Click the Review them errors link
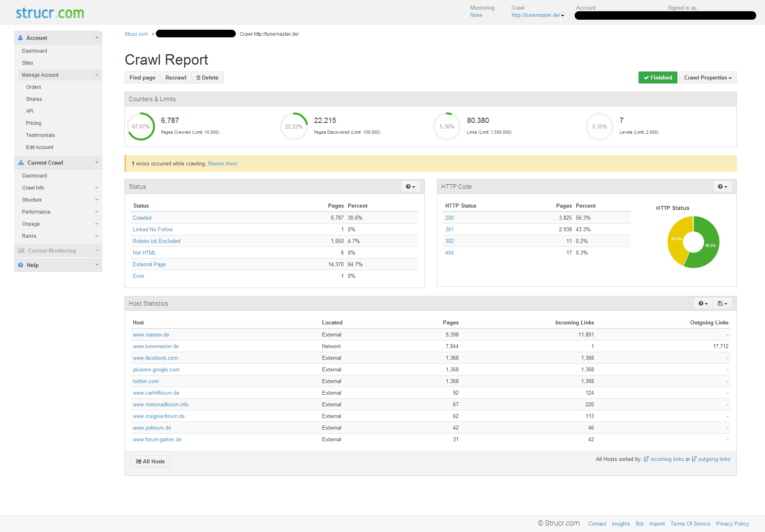765x532 pixels. [x=222, y=164]
